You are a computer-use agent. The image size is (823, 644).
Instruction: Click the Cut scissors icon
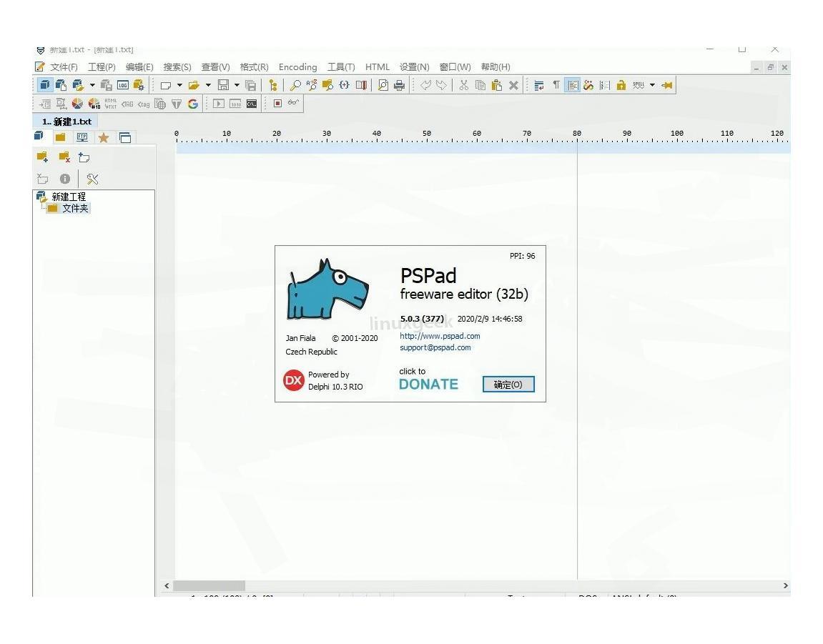click(x=463, y=85)
